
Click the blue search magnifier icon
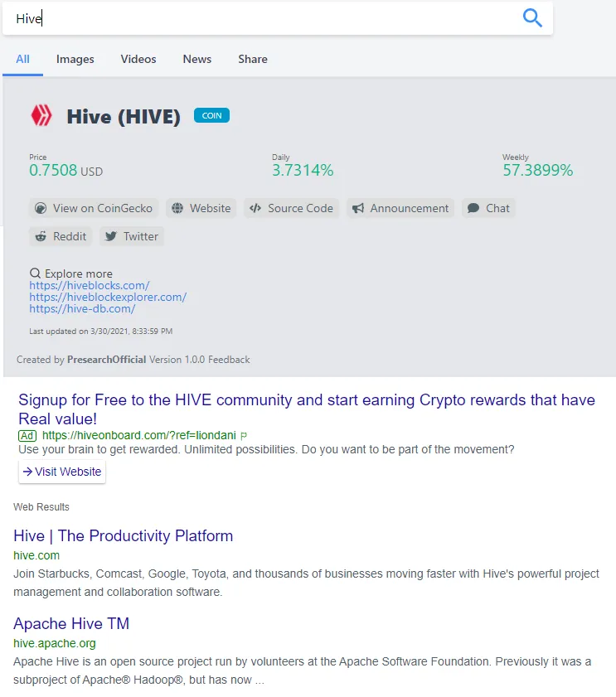click(532, 18)
